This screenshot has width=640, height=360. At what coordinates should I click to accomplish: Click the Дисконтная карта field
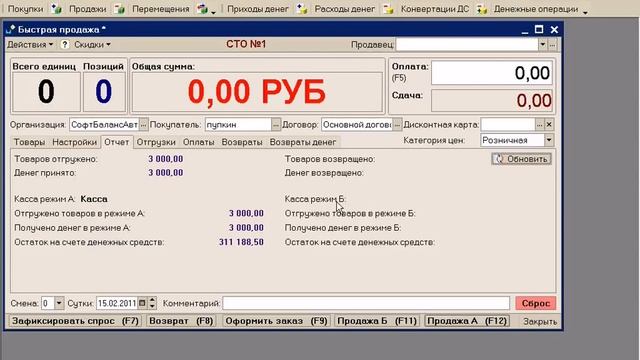tap(508, 124)
